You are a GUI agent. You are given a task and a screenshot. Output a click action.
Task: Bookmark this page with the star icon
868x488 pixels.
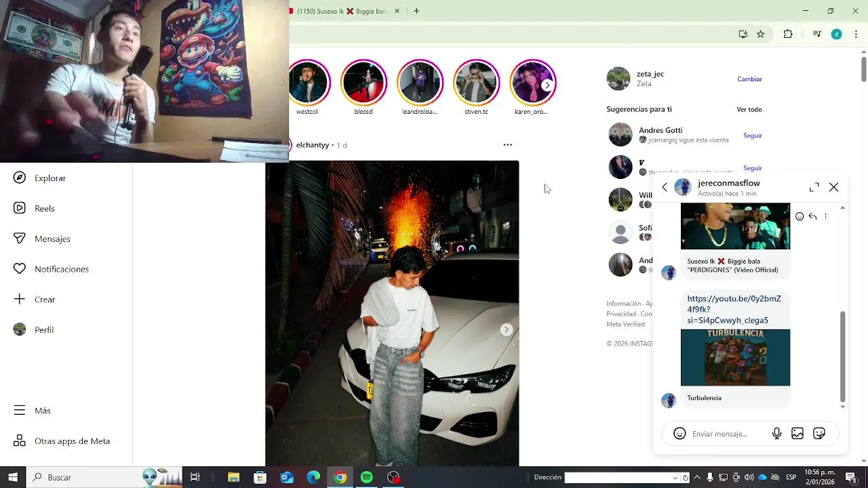[761, 34]
